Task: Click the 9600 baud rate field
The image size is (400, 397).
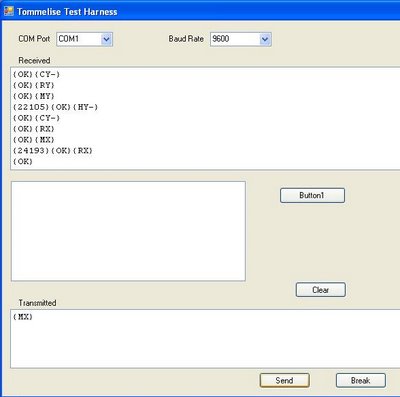Action: (241, 39)
